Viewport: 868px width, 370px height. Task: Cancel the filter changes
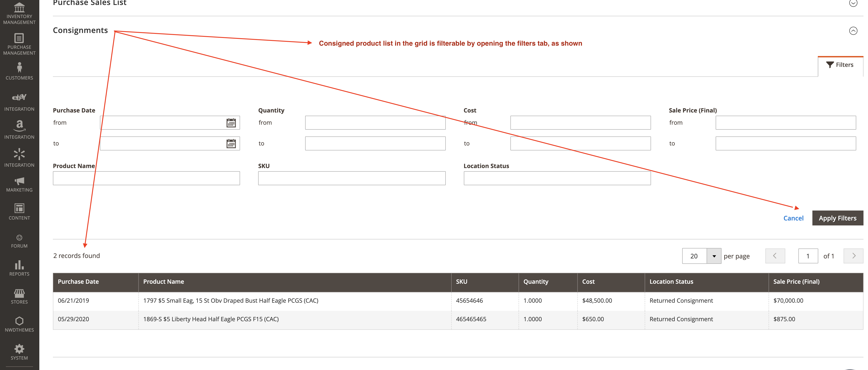(x=793, y=218)
